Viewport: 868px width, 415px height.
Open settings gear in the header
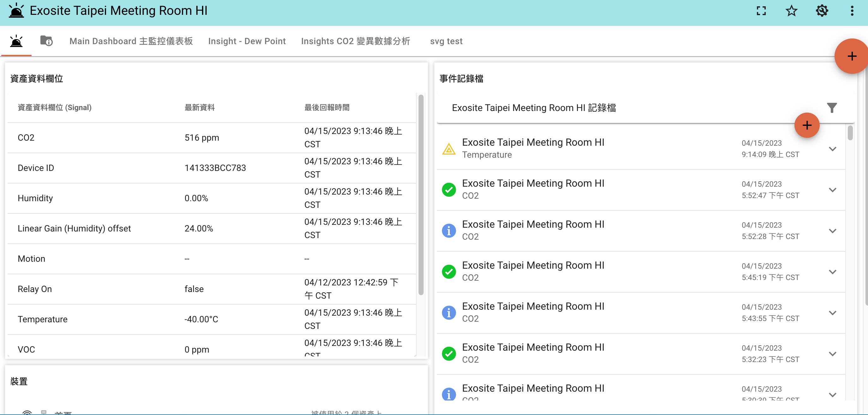822,11
